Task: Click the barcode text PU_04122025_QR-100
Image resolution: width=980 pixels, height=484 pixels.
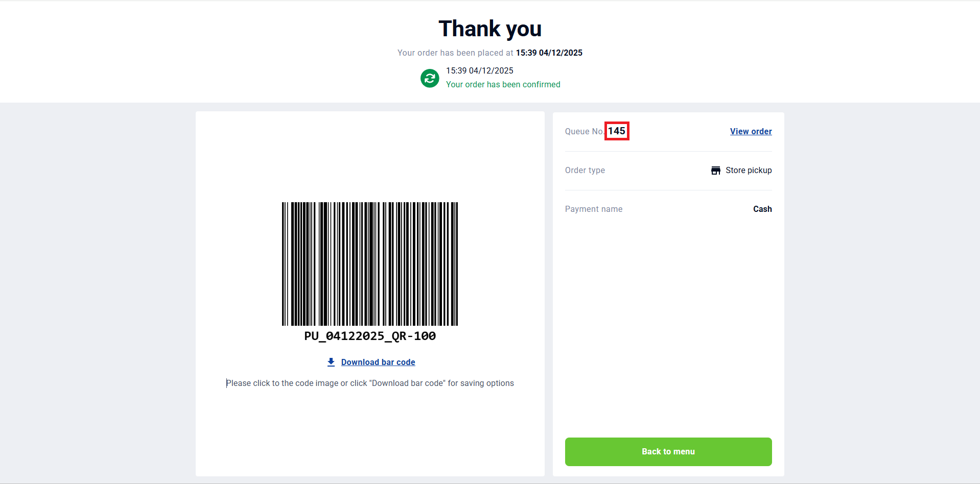Action: pos(370,336)
